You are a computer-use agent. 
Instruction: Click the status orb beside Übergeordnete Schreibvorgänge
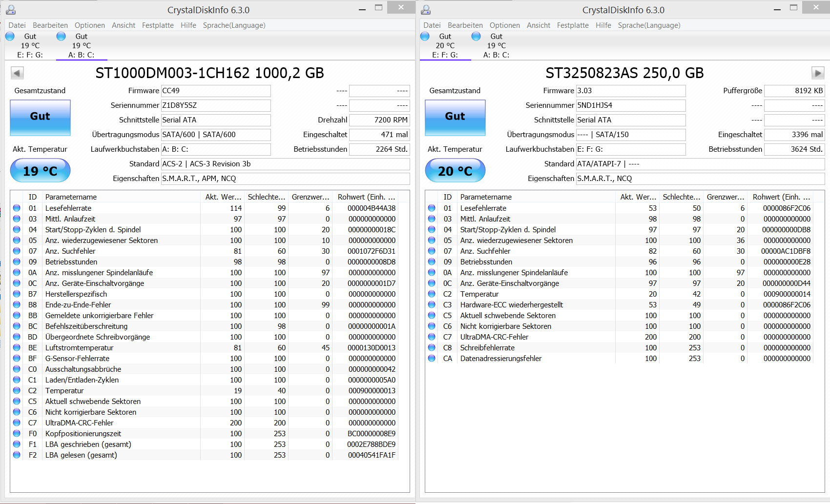click(17, 337)
